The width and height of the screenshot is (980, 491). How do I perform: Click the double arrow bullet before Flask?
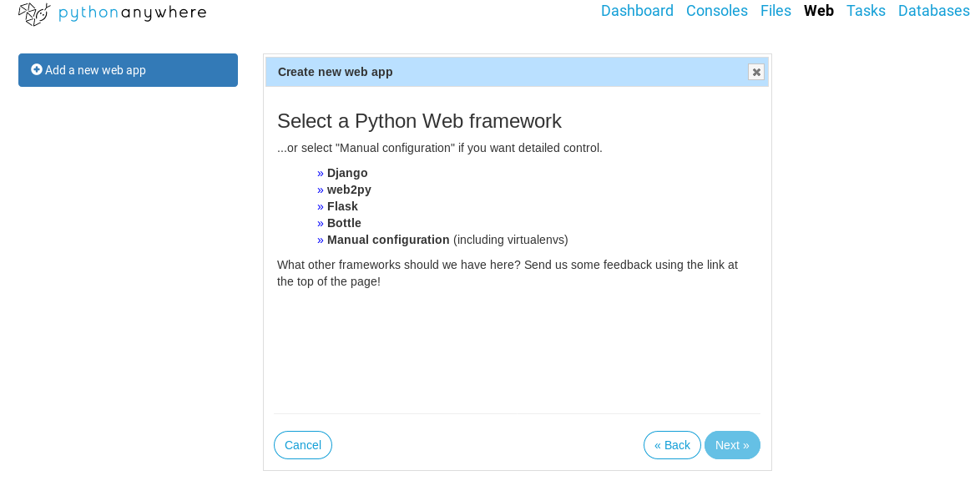pos(321,206)
